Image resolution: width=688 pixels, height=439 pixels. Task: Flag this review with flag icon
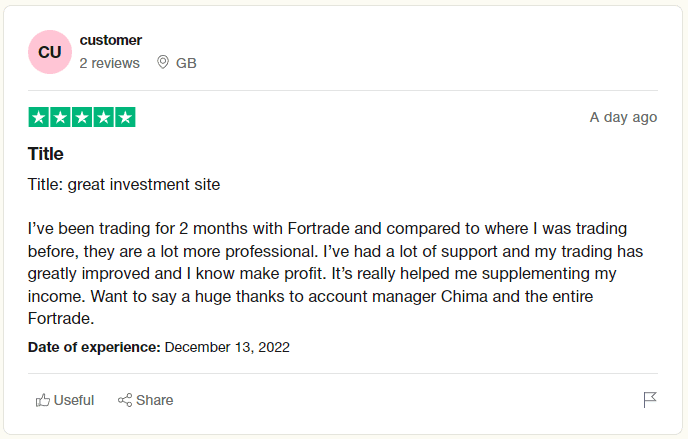(650, 400)
